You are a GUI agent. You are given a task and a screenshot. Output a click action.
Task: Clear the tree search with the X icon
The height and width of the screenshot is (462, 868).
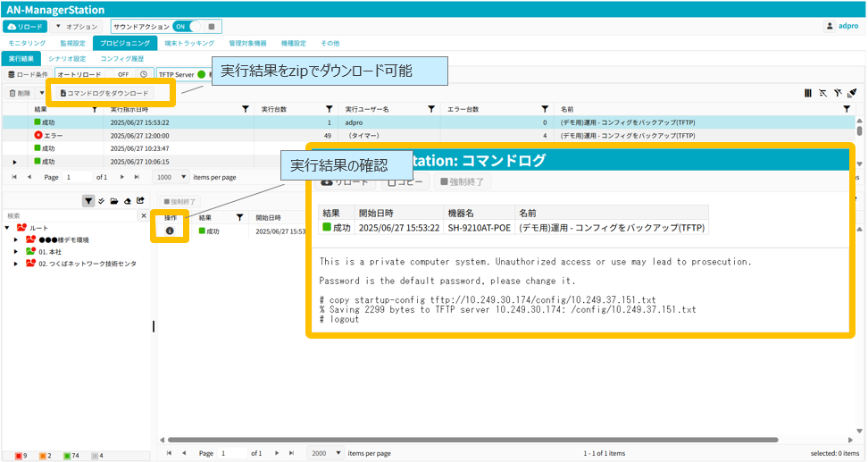click(x=144, y=216)
